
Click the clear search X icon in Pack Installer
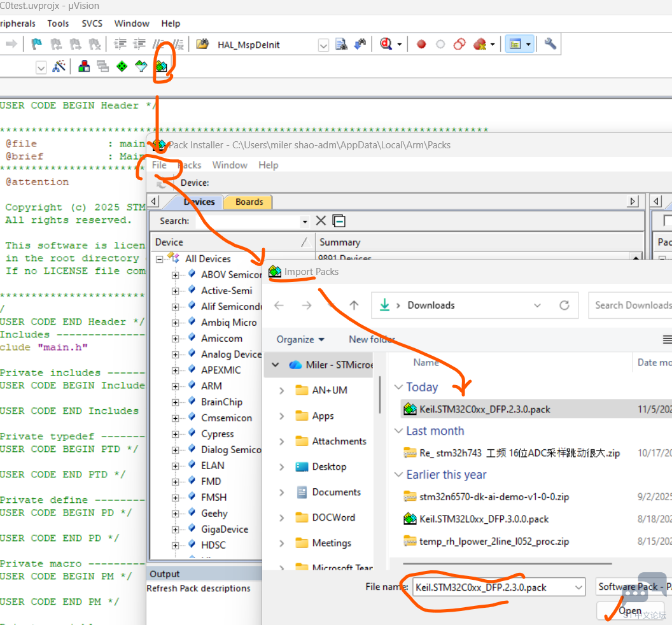pyautogui.click(x=321, y=221)
